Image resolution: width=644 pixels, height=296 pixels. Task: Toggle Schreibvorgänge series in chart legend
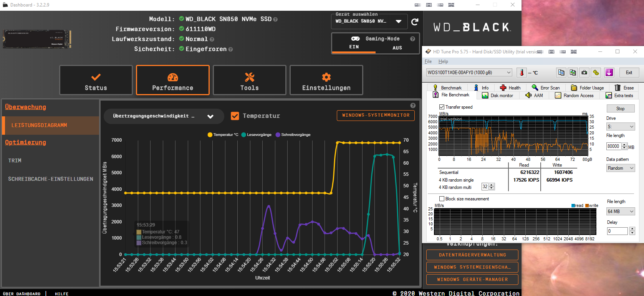click(x=293, y=135)
